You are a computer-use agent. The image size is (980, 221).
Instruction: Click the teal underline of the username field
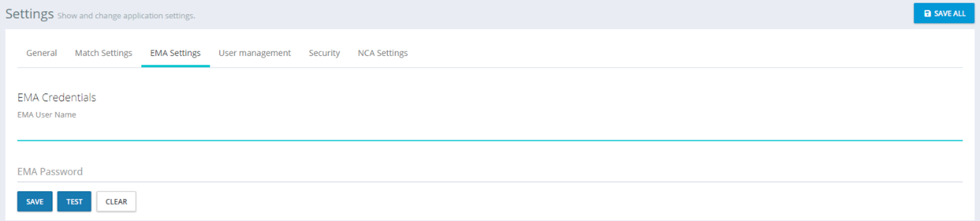click(489, 140)
